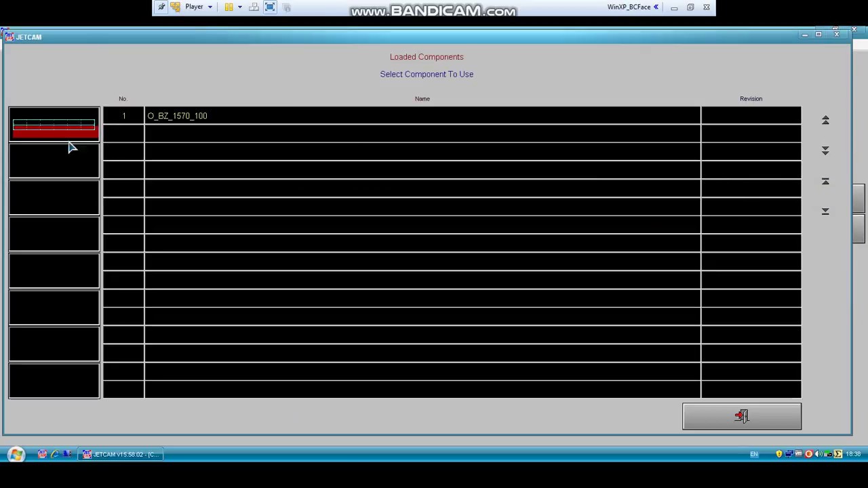The height and width of the screenshot is (488, 868).
Task: Select component name O_BZ_1570_100
Action: (x=177, y=116)
